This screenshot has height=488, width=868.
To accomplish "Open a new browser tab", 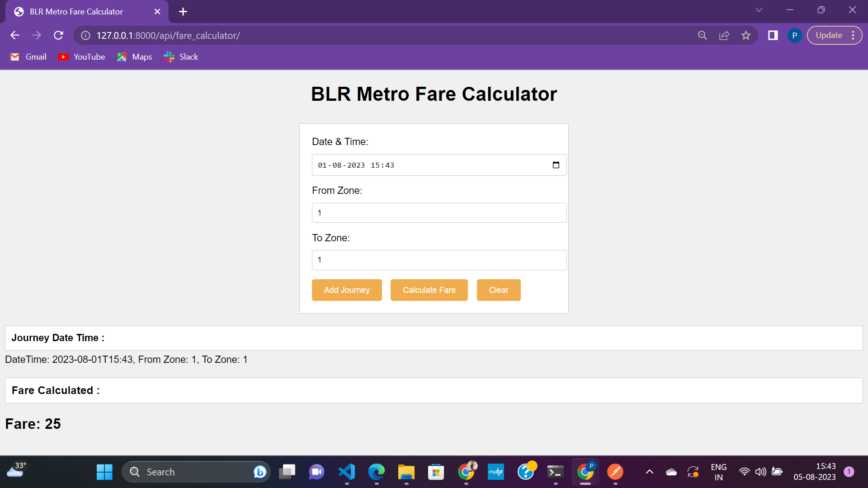I will pos(183,11).
